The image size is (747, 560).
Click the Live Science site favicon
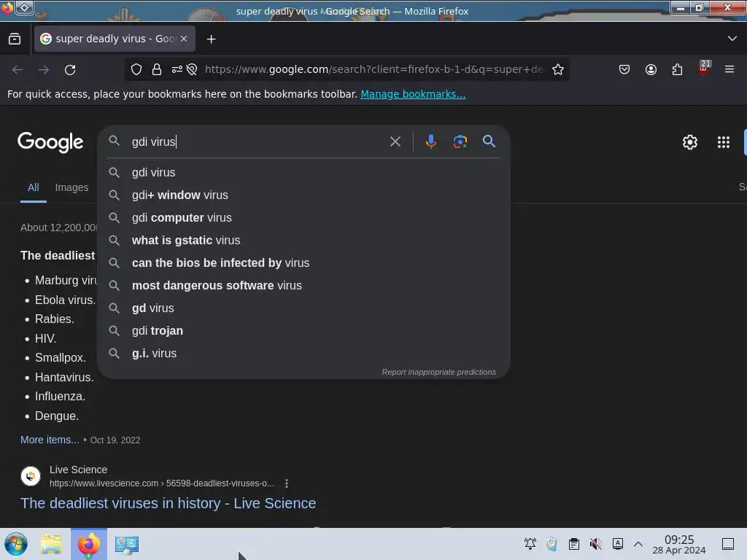click(x=31, y=476)
